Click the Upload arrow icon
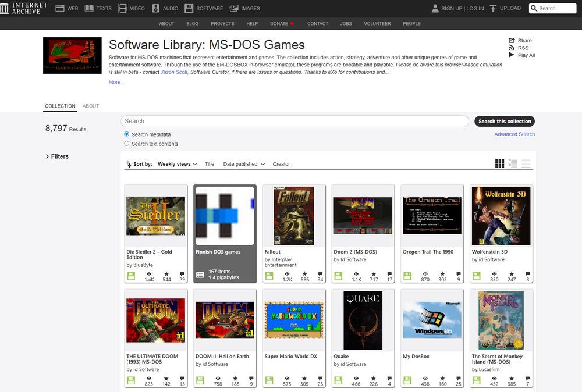Viewport: 582px width, 392px height. click(x=493, y=8)
